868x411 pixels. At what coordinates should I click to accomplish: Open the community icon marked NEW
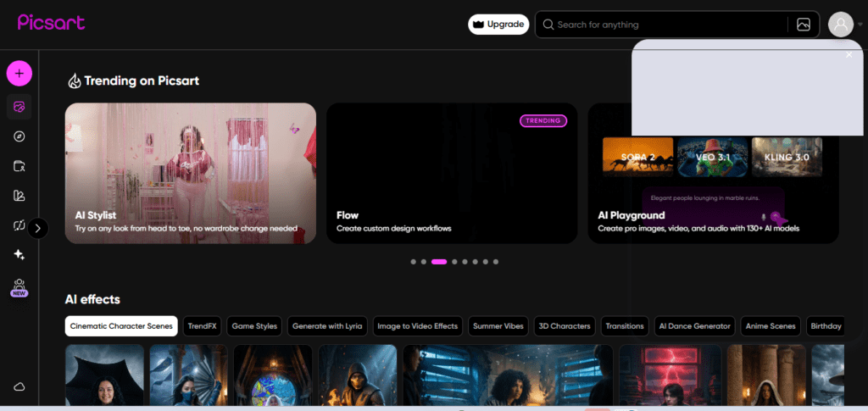click(19, 287)
